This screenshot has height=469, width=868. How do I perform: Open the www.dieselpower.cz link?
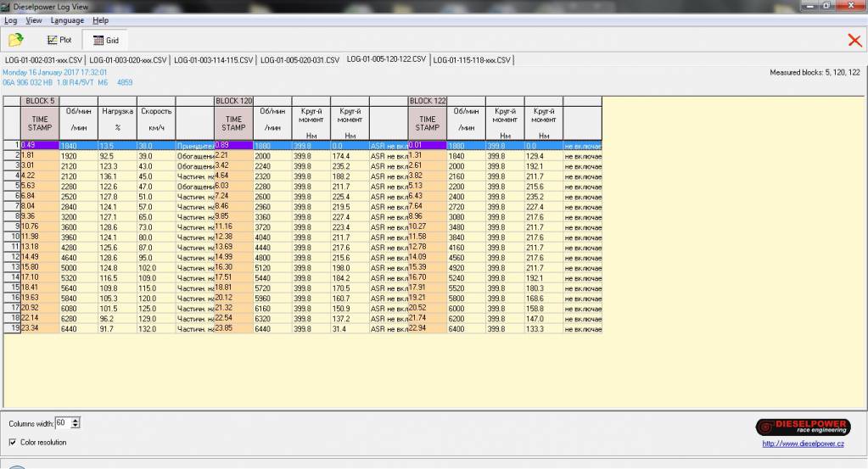[803, 443]
